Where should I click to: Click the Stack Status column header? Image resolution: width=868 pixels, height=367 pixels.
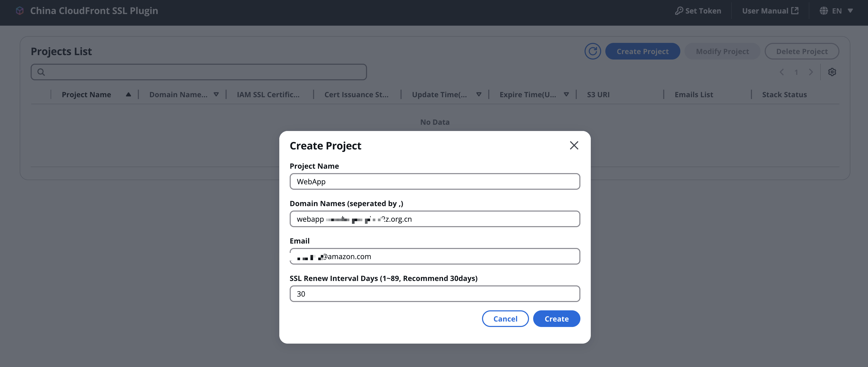coord(784,94)
